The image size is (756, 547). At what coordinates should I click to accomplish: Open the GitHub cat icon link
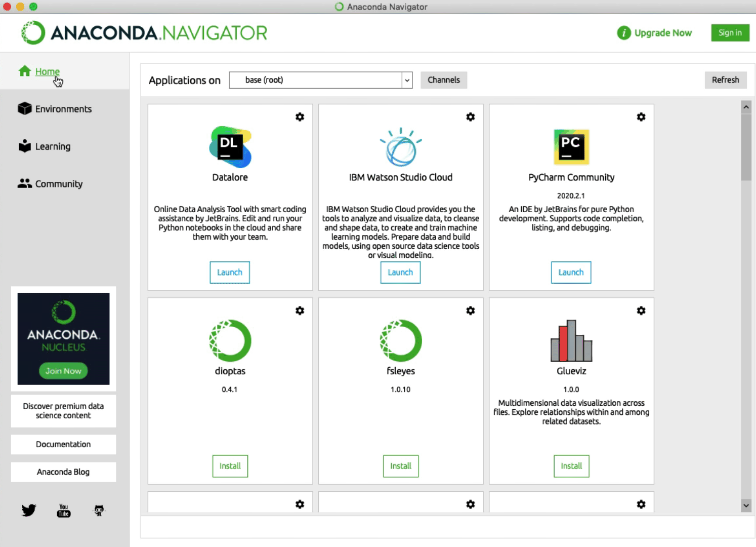click(x=99, y=510)
